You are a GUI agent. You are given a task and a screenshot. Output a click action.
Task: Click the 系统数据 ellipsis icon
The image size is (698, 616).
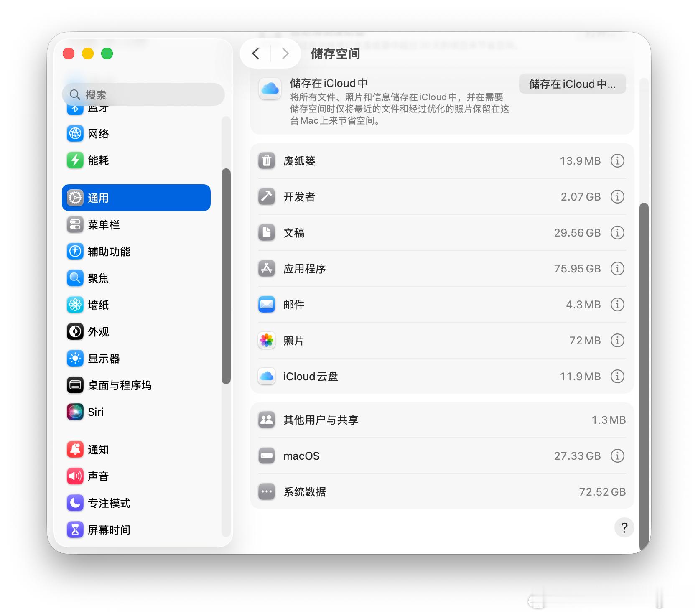point(267,492)
